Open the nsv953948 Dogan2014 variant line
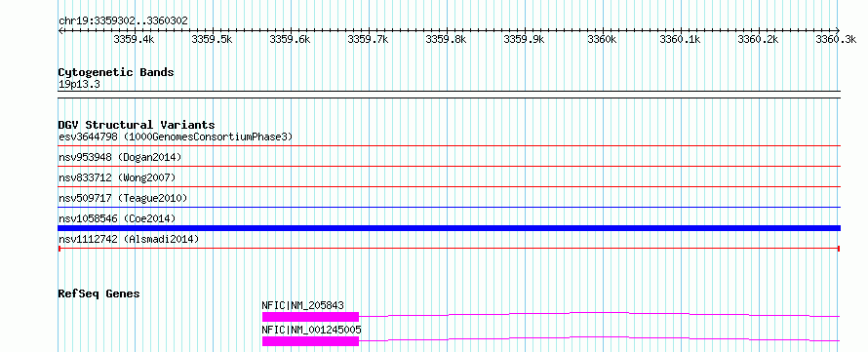 coord(449,166)
